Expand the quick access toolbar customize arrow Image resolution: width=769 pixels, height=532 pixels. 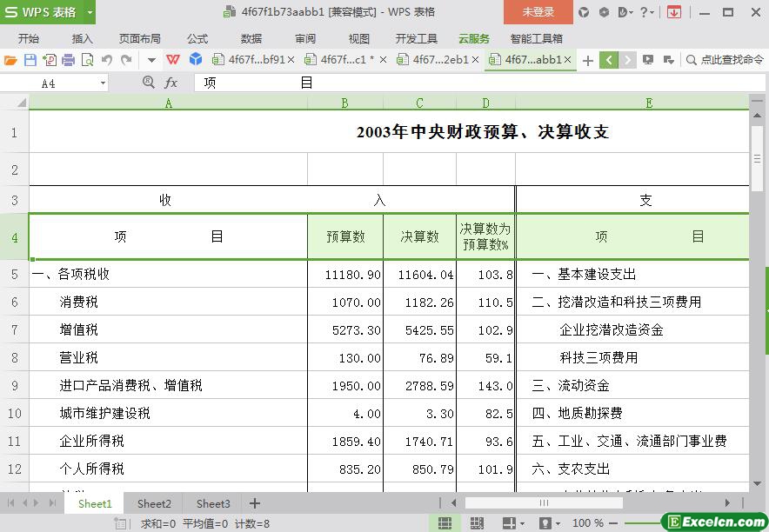151,60
